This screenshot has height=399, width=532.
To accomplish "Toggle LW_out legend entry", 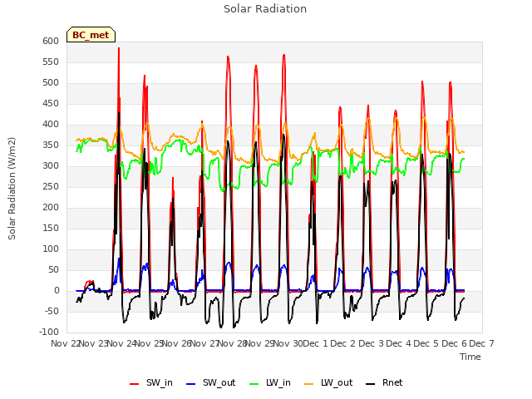I will 328,382.
